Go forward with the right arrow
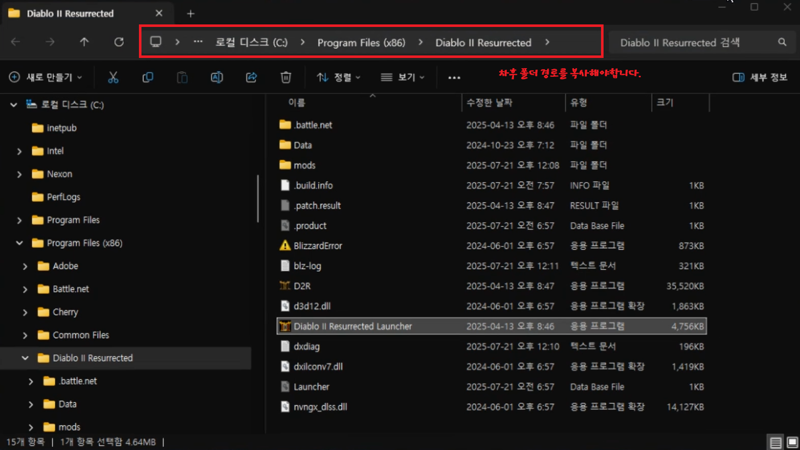800x450 pixels. (x=50, y=42)
